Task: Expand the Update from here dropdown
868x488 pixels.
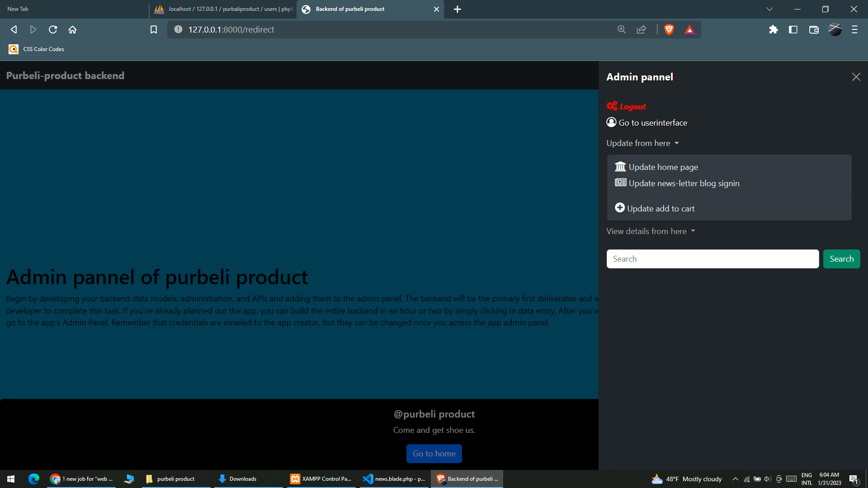Action: [x=642, y=143]
